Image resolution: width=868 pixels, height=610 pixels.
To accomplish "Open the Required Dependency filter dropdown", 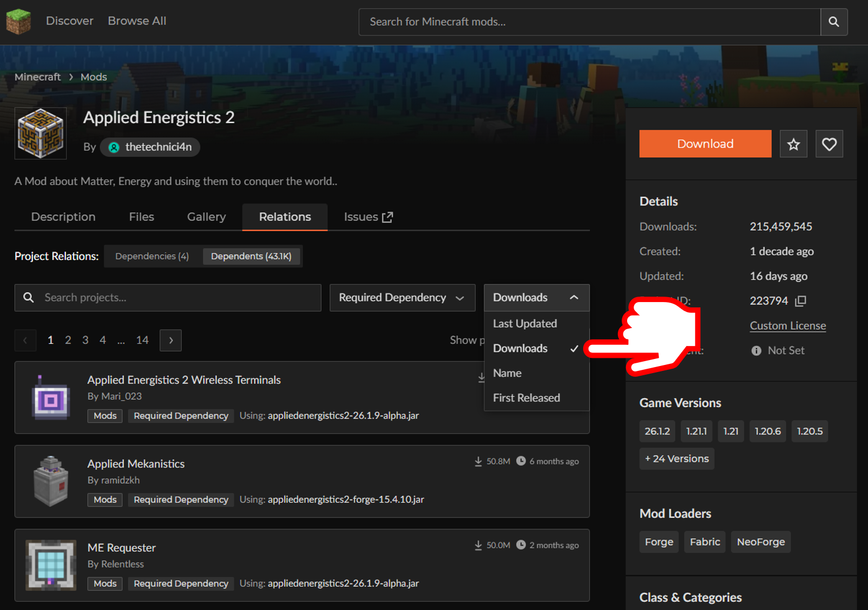I will tap(403, 298).
